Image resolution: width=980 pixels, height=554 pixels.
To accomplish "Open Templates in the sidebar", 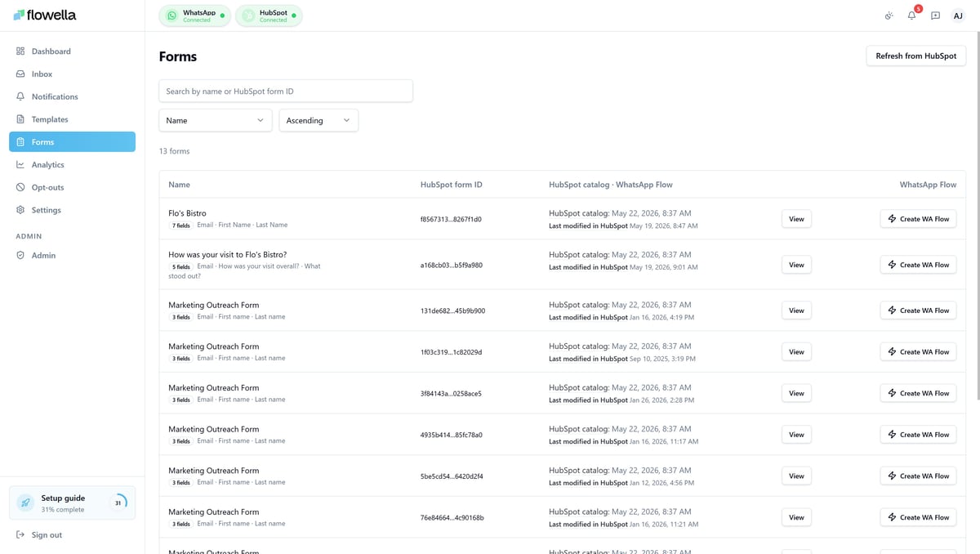I will (72, 119).
